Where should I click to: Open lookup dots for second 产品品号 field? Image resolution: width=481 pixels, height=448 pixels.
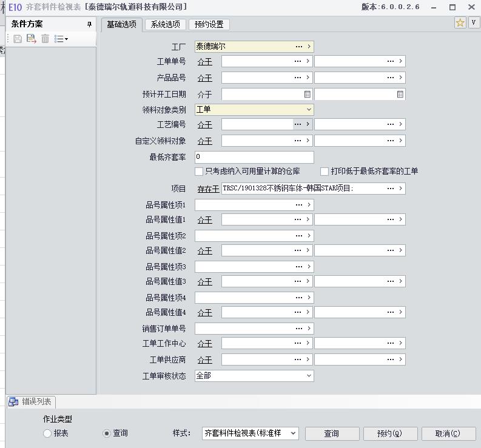(391, 78)
